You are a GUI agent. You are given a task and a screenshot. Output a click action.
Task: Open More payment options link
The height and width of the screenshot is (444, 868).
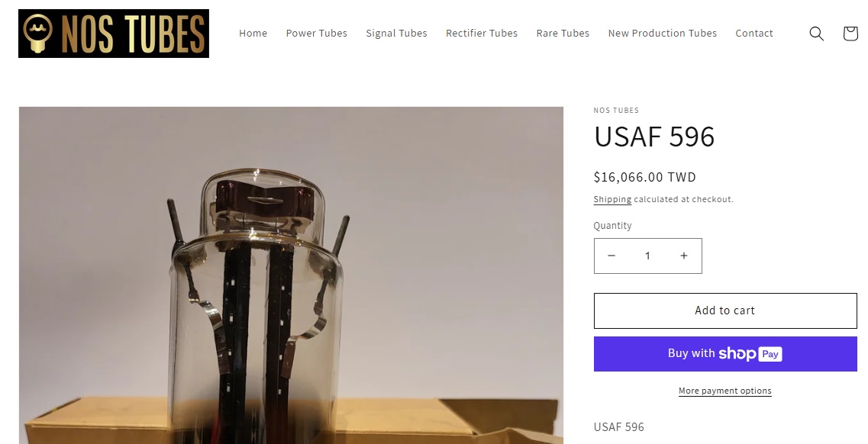724,391
